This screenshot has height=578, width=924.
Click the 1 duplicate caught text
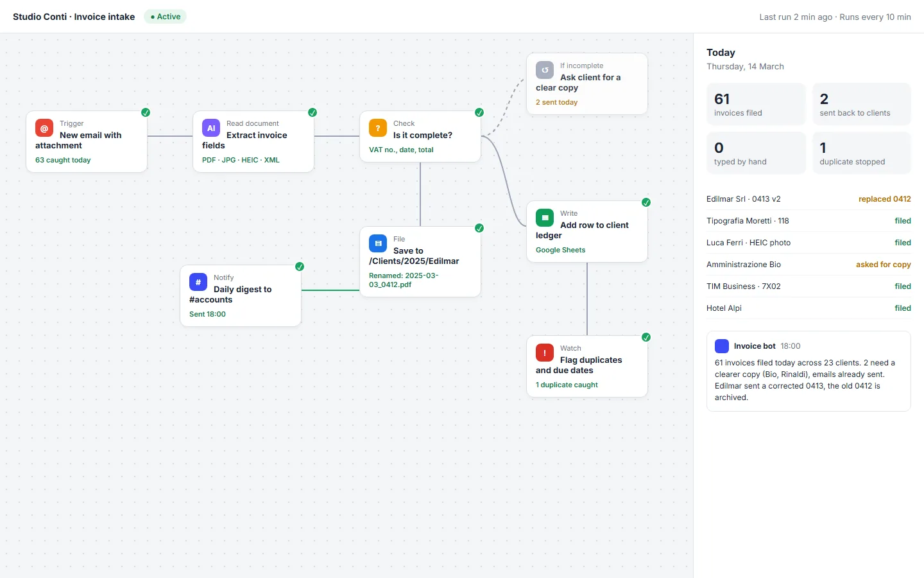(567, 385)
